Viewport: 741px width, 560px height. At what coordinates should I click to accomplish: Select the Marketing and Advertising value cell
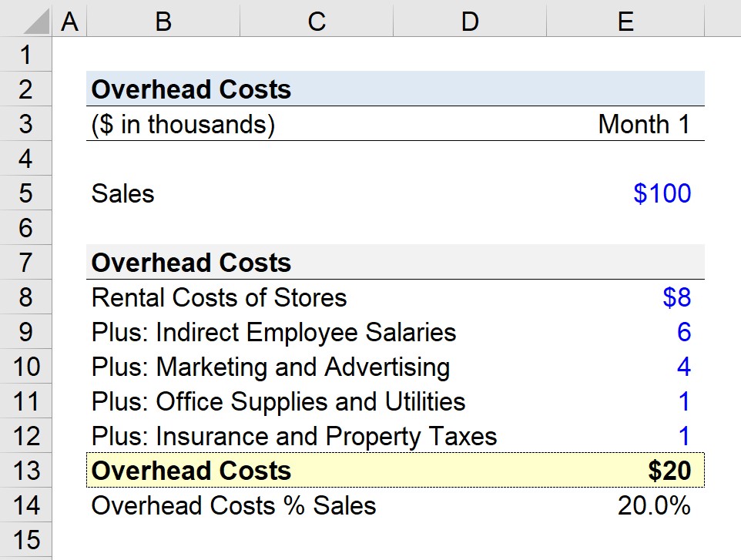[625, 367]
